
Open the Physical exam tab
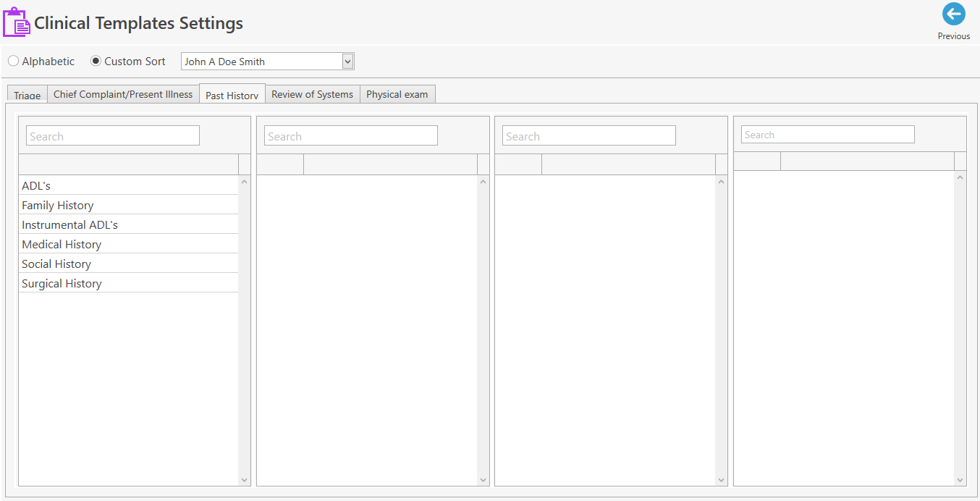pos(397,93)
